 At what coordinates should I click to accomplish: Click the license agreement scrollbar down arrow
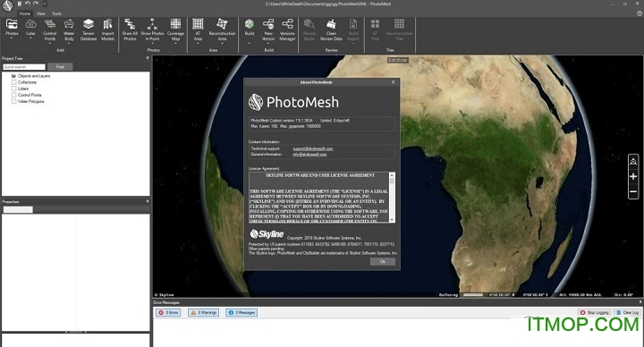click(392, 220)
